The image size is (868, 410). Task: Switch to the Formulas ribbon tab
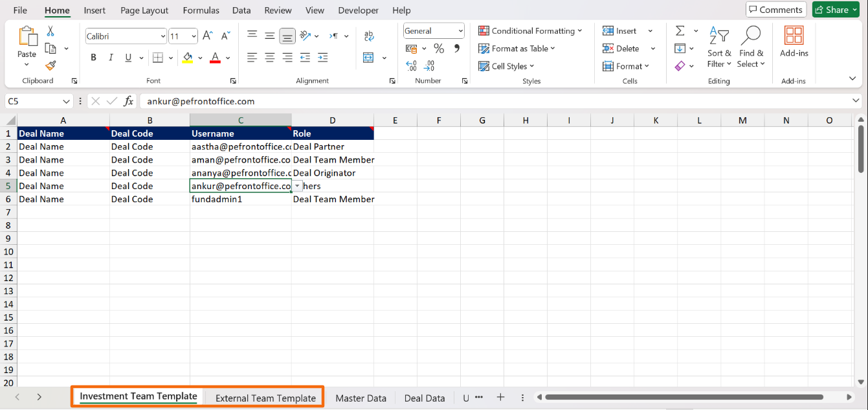[201, 10]
